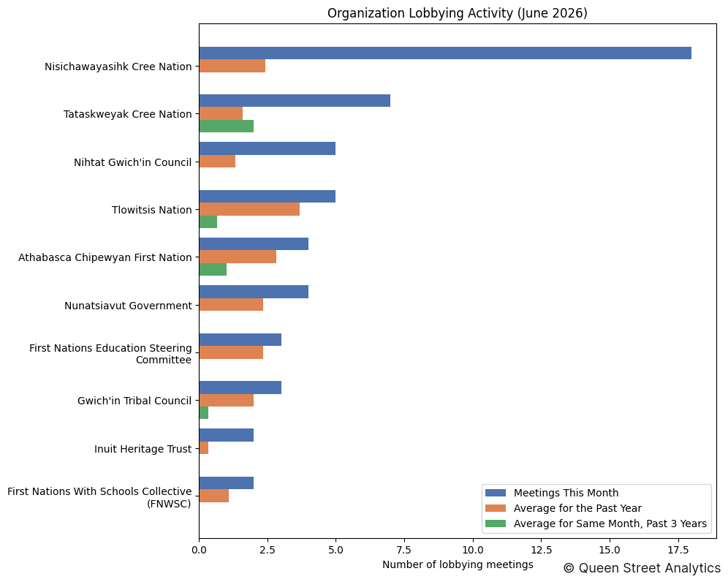This screenshot has width=728, height=582.
Task: Click Tataskweyak Cree Nation blue meetings bar
Action: [295, 101]
